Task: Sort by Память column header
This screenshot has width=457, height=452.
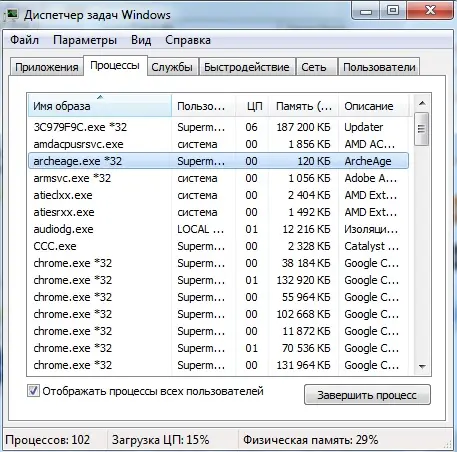Action: click(304, 106)
